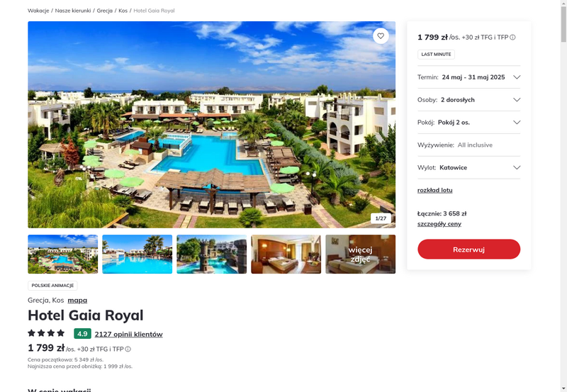Open szczegóły ceny link
Viewport: 567px width, 392px height.
pyautogui.click(x=439, y=224)
